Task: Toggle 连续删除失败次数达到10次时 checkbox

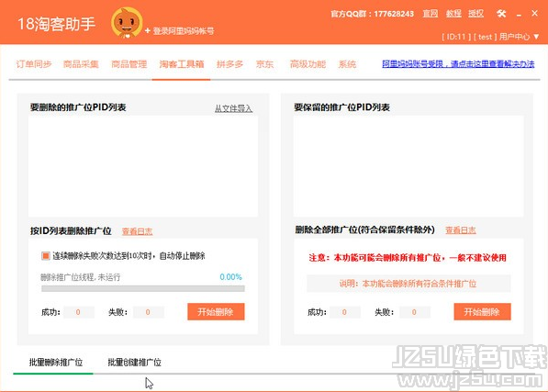Action: click(x=45, y=256)
